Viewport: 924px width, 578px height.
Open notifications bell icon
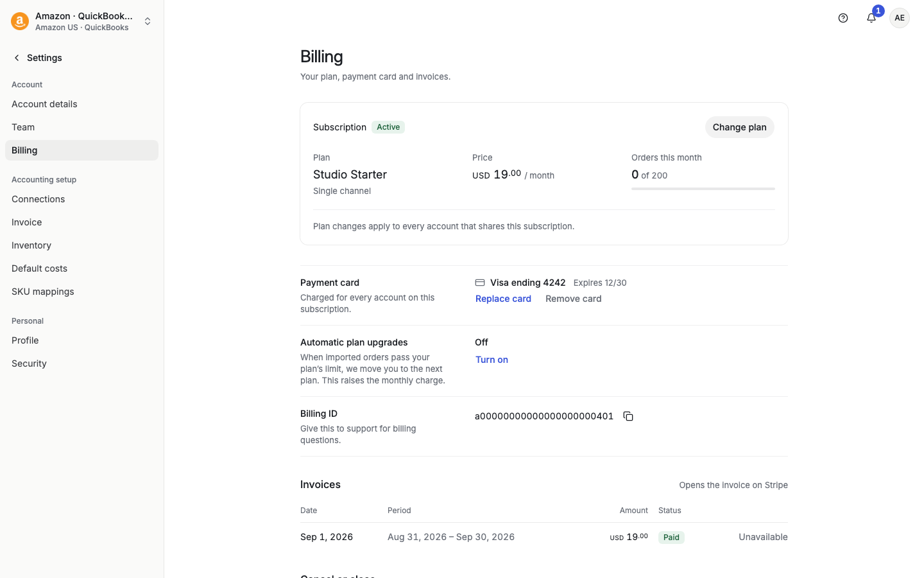871,18
